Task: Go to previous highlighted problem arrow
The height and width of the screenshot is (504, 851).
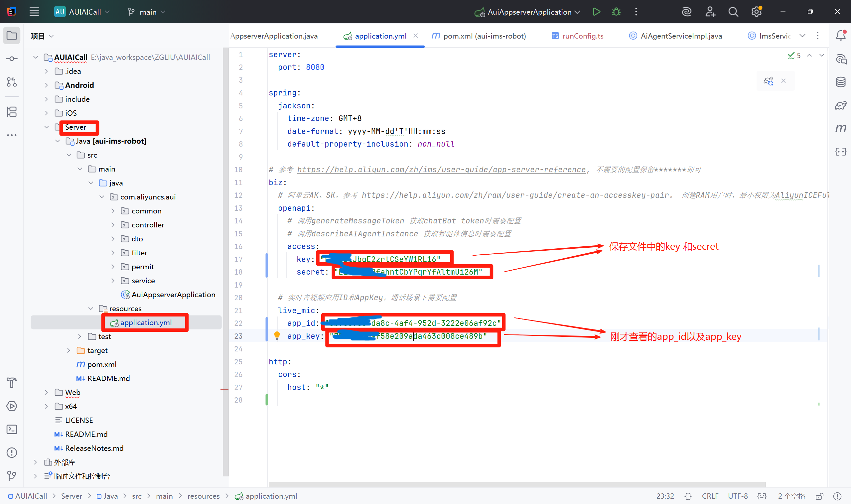Action: (x=809, y=56)
